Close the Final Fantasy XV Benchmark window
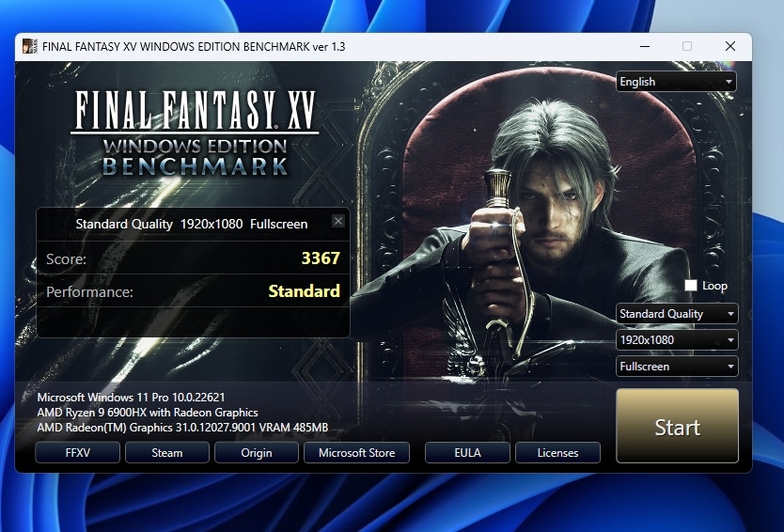This screenshot has height=532, width=784. click(729, 47)
